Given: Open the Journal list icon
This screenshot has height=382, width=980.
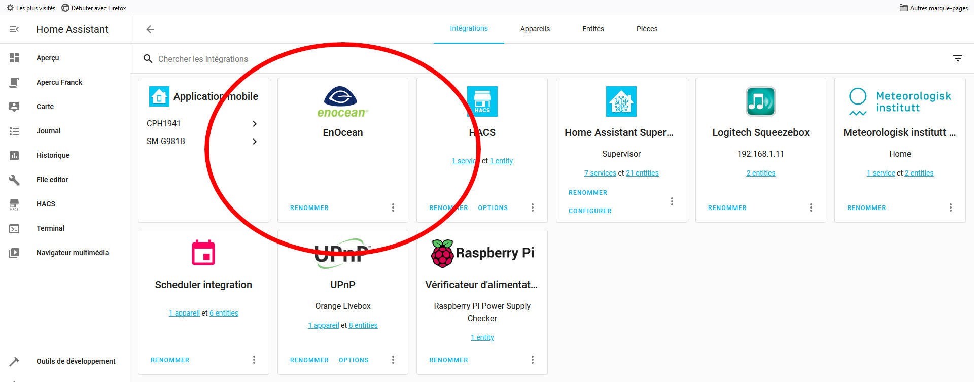Looking at the screenshot, I should tap(14, 131).
